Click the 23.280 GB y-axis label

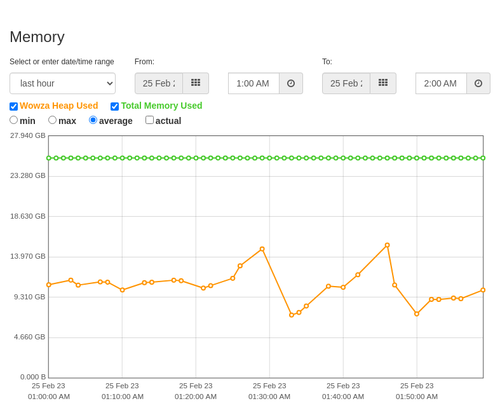(x=28, y=175)
